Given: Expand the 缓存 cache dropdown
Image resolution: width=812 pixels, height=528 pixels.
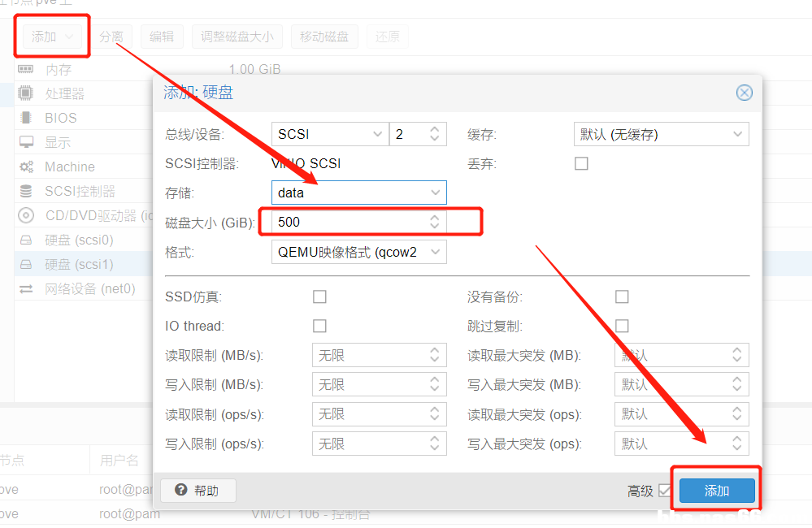Looking at the screenshot, I should click(661, 134).
